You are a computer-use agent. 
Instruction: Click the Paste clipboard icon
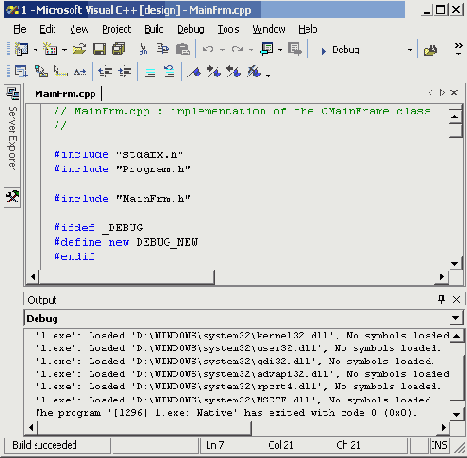click(183, 49)
